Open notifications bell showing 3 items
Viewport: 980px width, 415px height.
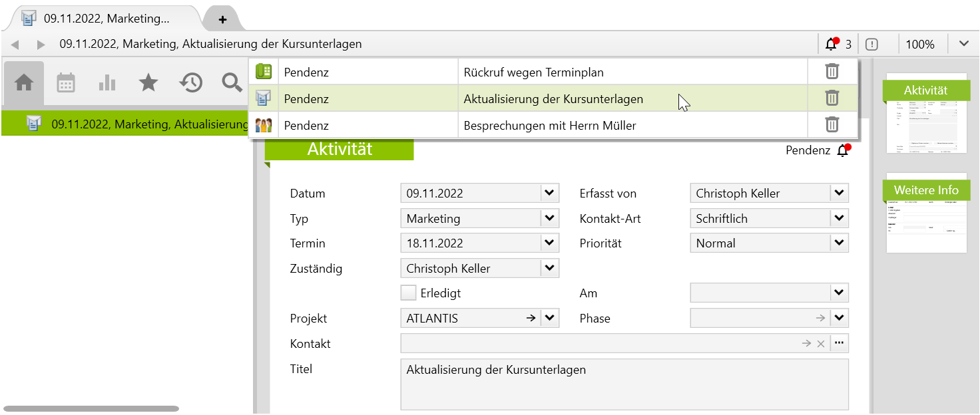pos(838,45)
